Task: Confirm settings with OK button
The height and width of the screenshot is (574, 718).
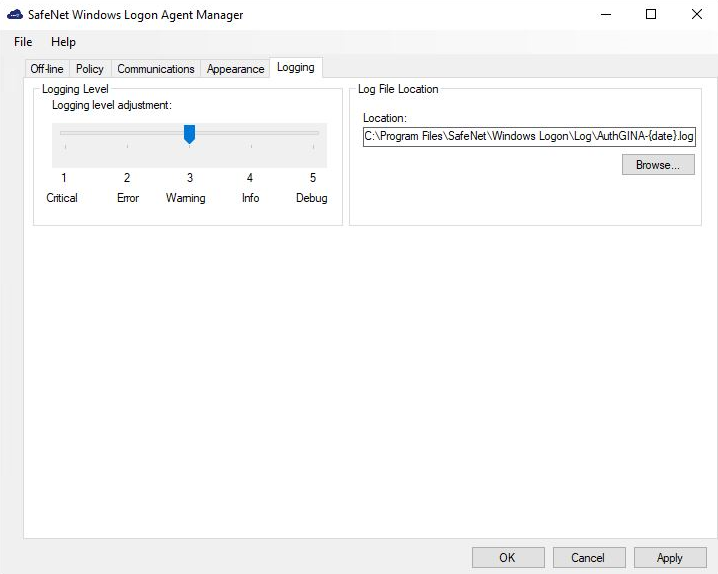Action: [x=508, y=558]
